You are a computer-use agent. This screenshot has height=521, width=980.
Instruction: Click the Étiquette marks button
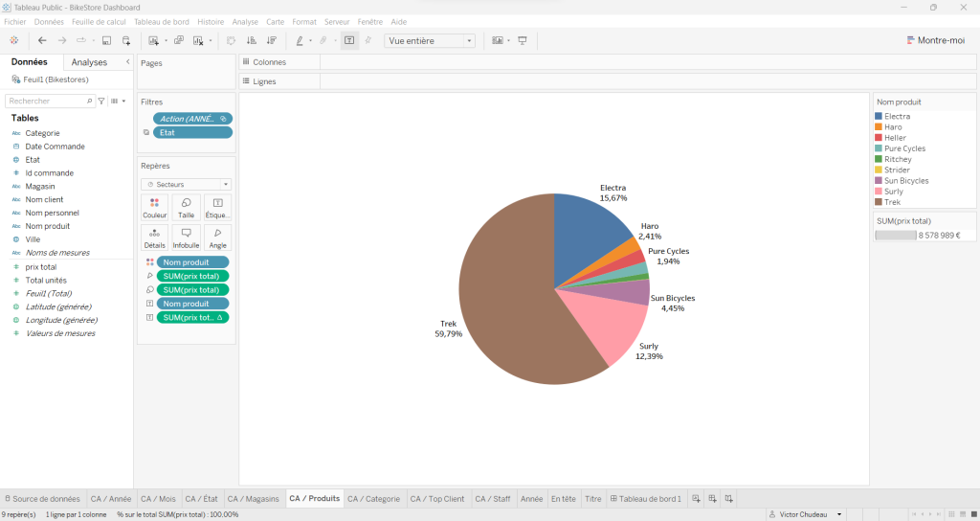click(x=217, y=208)
